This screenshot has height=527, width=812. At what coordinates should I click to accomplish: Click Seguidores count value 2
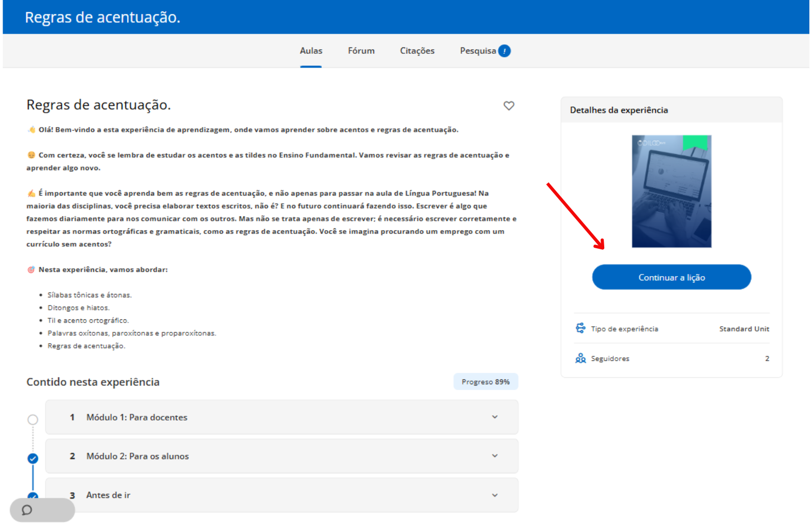pyautogui.click(x=767, y=359)
